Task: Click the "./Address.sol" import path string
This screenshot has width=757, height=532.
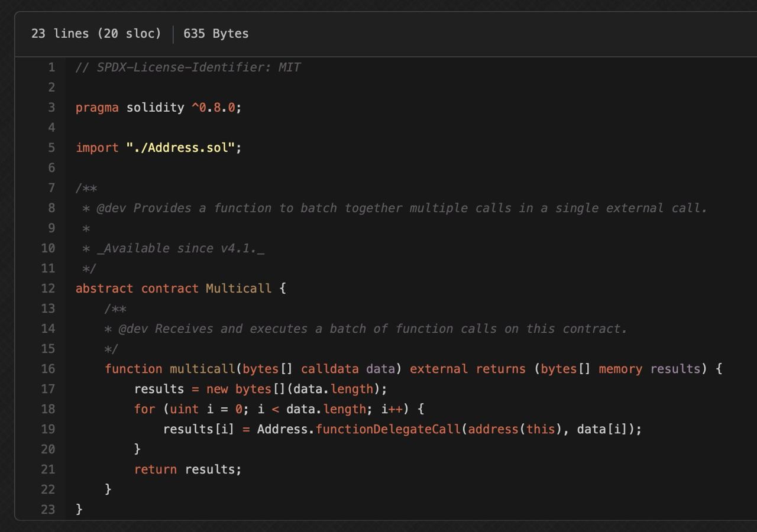Action: tap(180, 148)
